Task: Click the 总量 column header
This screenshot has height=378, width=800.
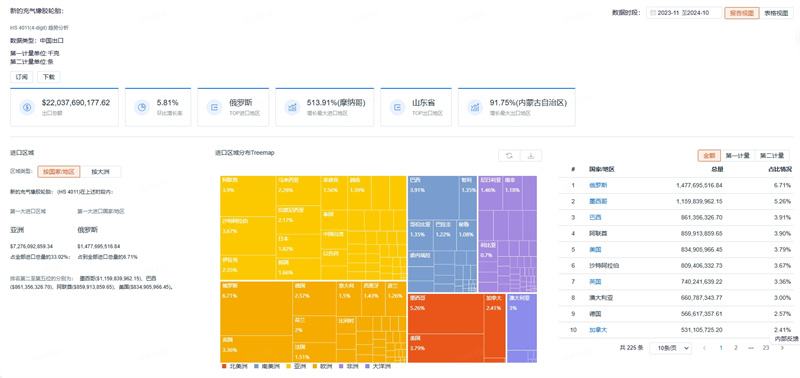Action: point(717,169)
